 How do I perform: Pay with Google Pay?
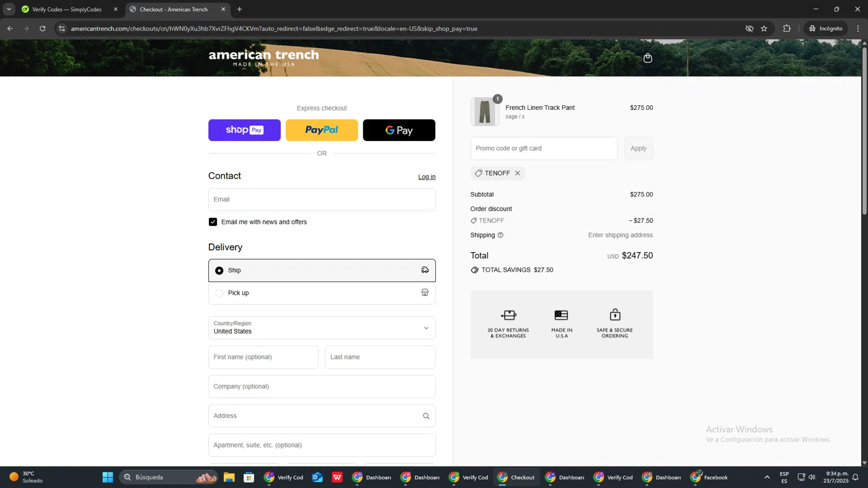(399, 130)
